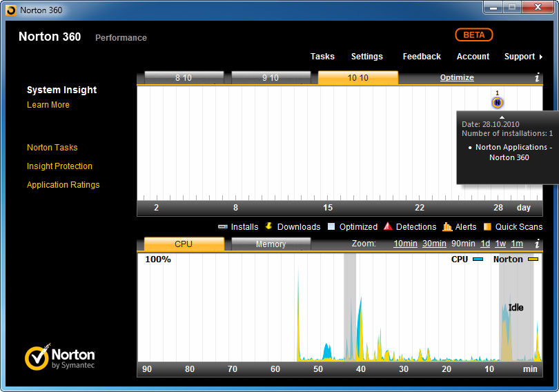The image size is (559, 392).
Task: Select the CPU graph tab
Action: (184, 244)
